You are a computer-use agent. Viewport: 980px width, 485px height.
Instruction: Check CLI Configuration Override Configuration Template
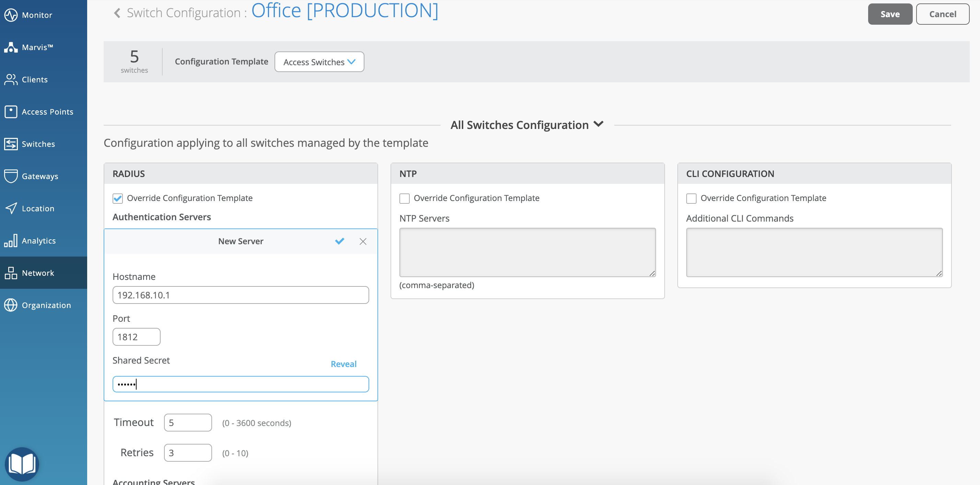point(691,198)
